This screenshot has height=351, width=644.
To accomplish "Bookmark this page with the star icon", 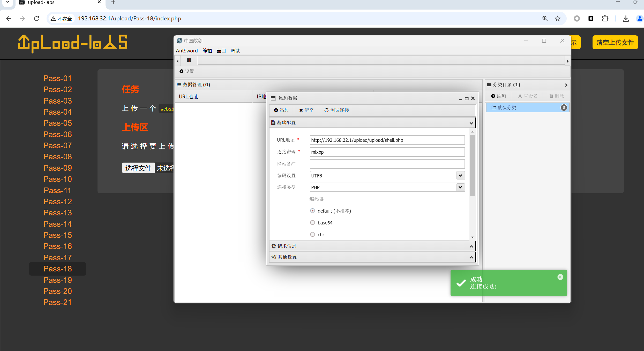I will pos(558,19).
